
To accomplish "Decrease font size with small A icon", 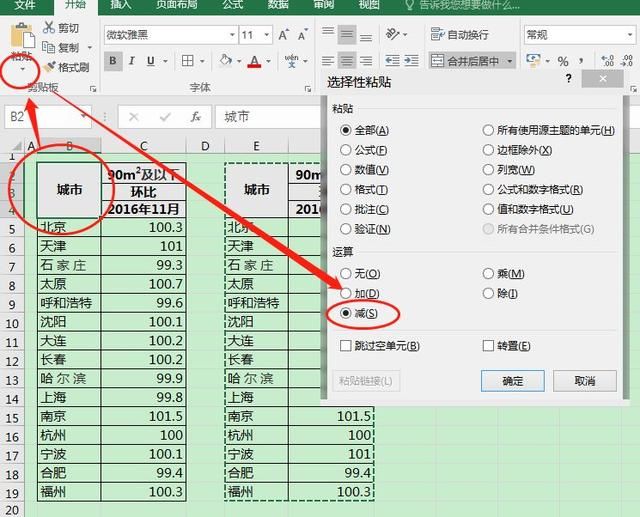I will pos(302,35).
